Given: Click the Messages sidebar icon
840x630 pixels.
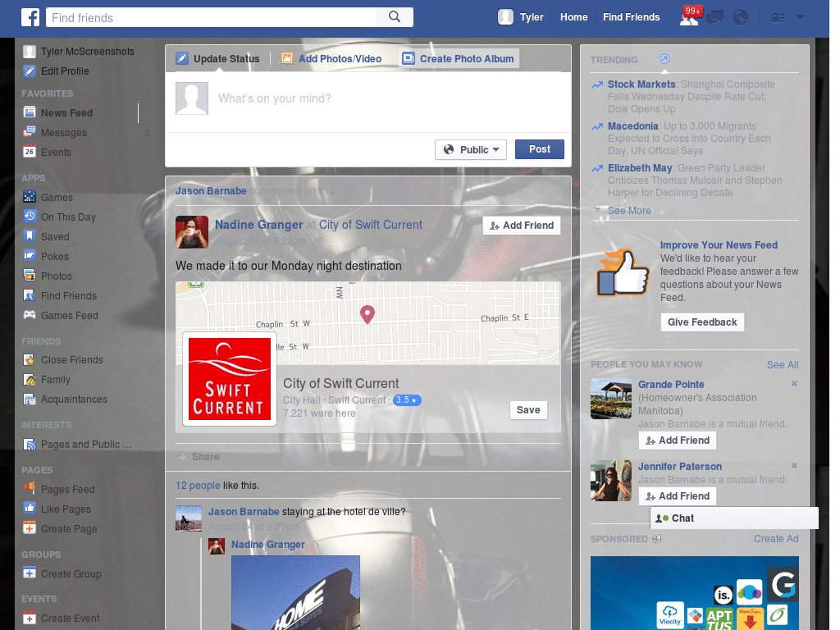Looking at the screenshot, I should tap(30, 132).
